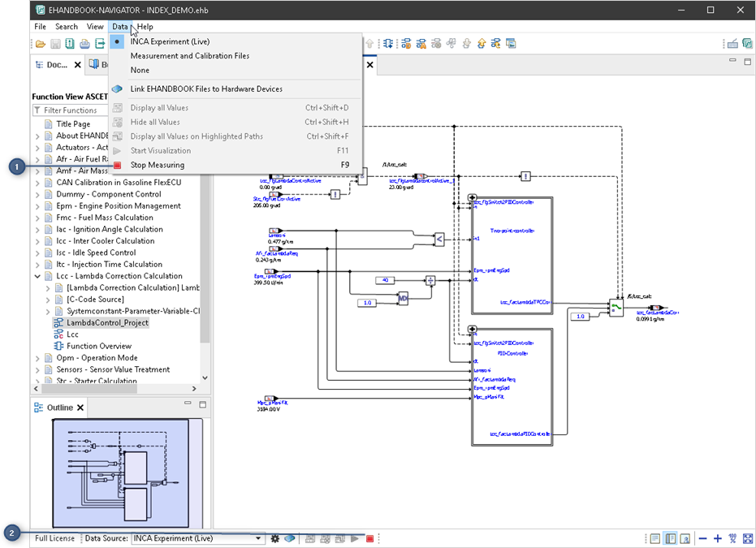Select LambdaControl_Project in the tree
Image resolution: width=756 pixels, height=548 pixels.
(107, 323)
